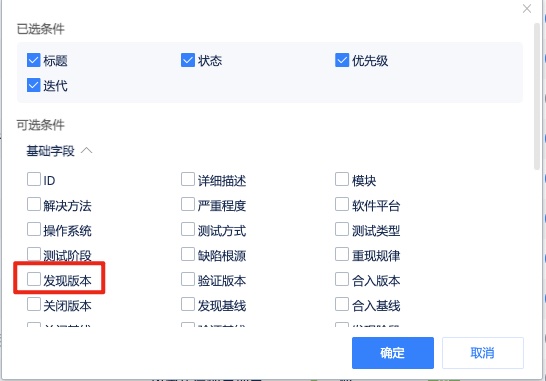Uncheck the 迭代 checkbox

point(33,85)
